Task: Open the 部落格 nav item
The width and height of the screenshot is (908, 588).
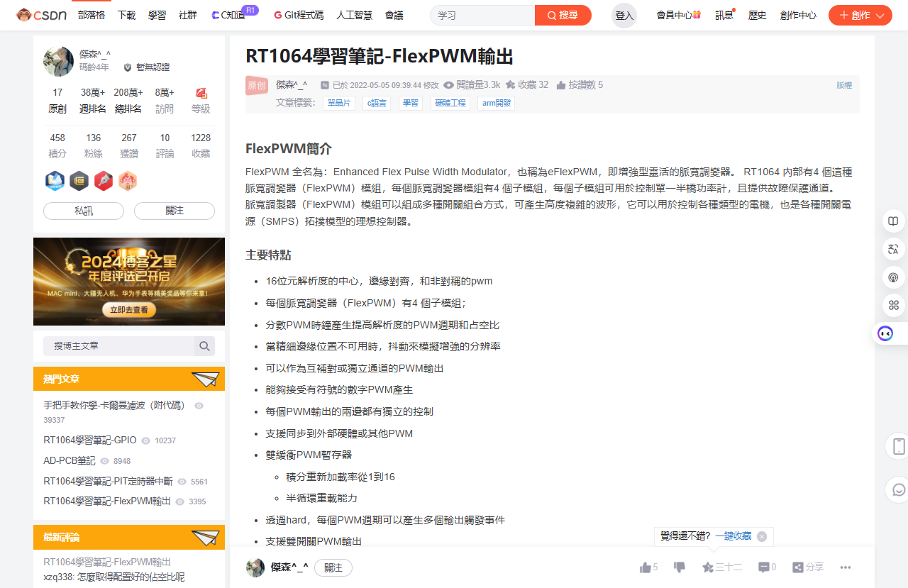Action: pos(91,15)
